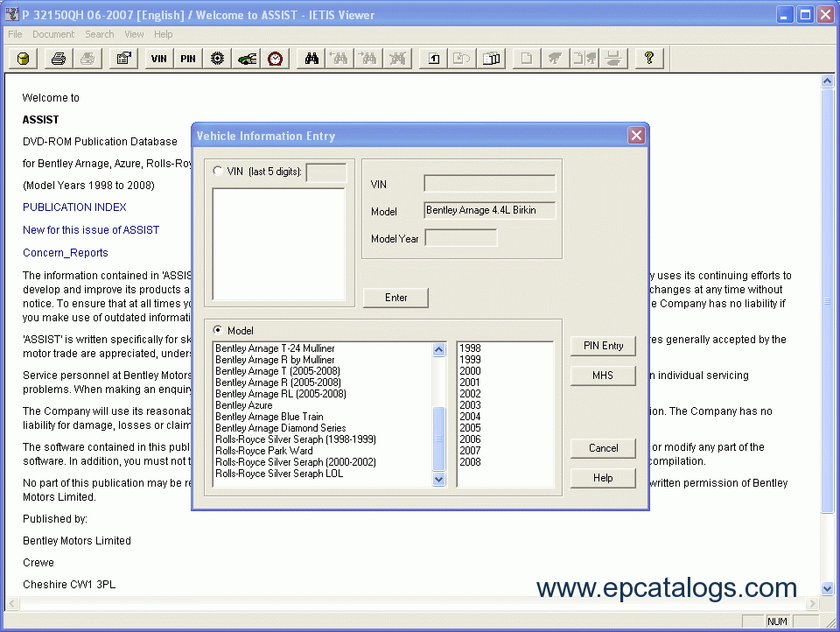This screenshot has height=632, width=840.
Task: Click the blank page toolbar icon
Action: pos(527,59)
